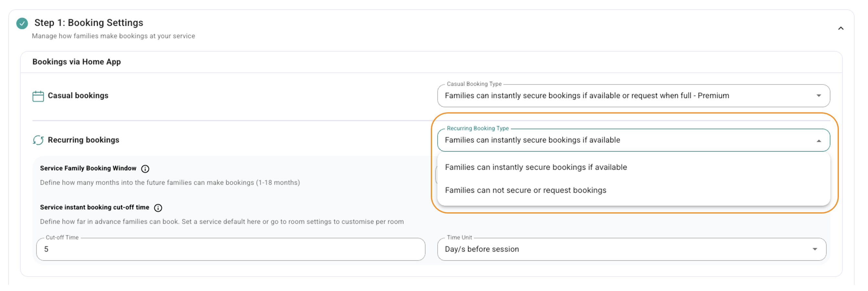Open the Casual Booking Type dropdown
Image resolution: width=868 pixels, height=291 pixels.
[x=633, y=96]
